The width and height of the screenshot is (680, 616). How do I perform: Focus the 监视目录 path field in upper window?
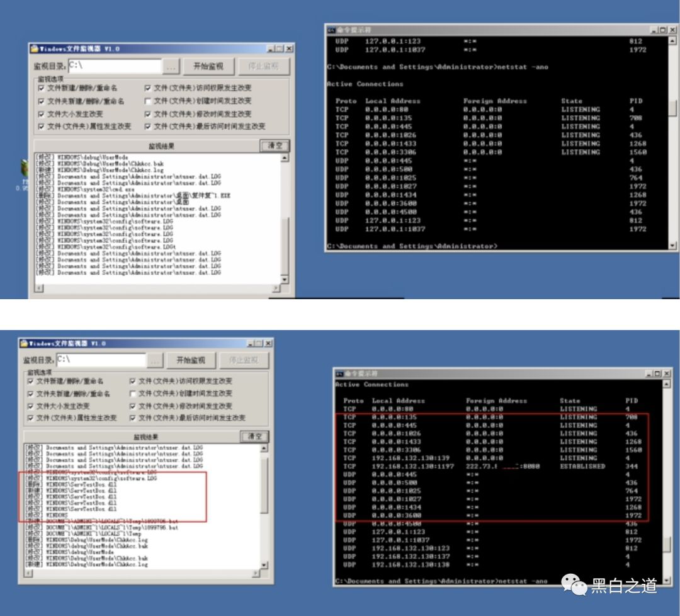[115, 66]
